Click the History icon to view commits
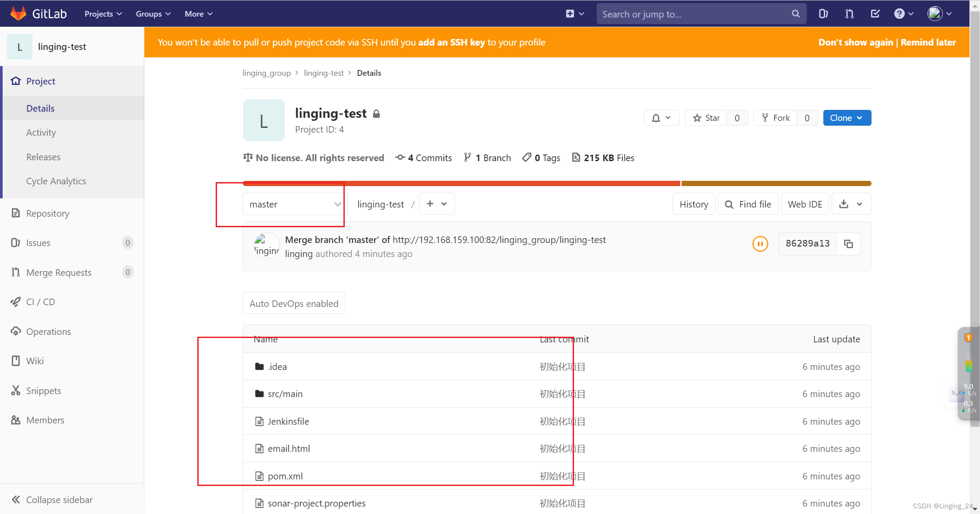This screenshot has height=514, width=980. pyautogui.click(x=695, y=204)
